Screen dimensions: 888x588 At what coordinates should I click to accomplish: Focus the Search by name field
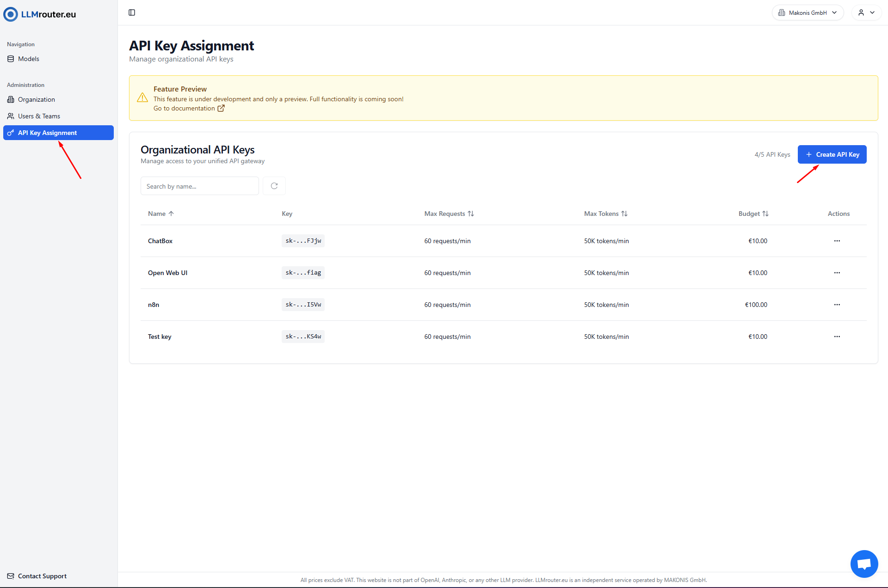(x=199, y=186)
